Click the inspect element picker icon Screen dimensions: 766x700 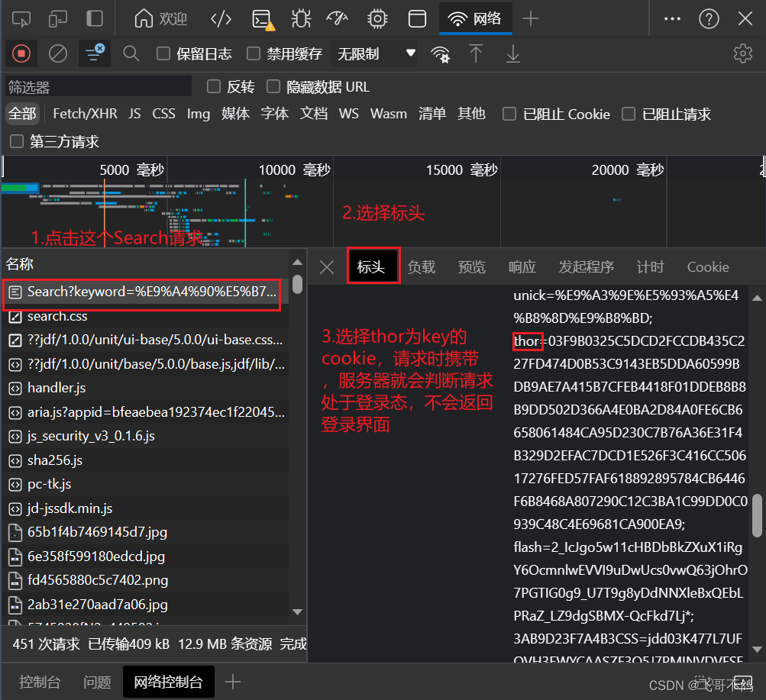click(x=21, y=19)
